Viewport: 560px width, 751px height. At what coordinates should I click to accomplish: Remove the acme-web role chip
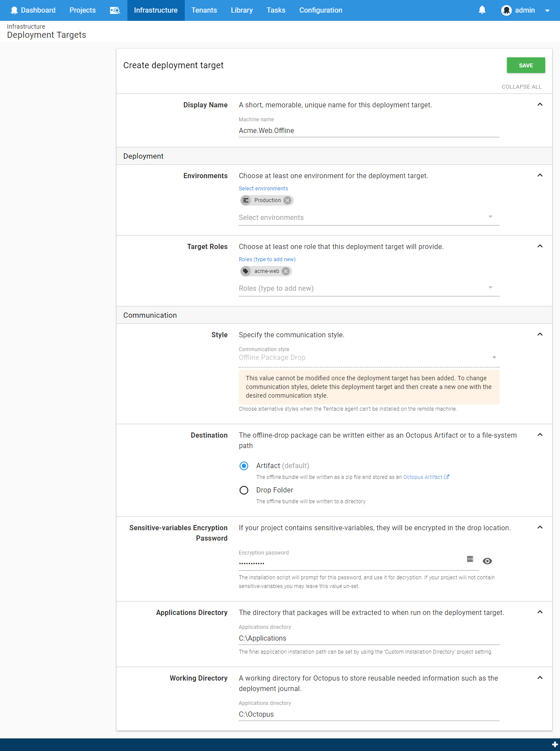(x=286, y=271)
